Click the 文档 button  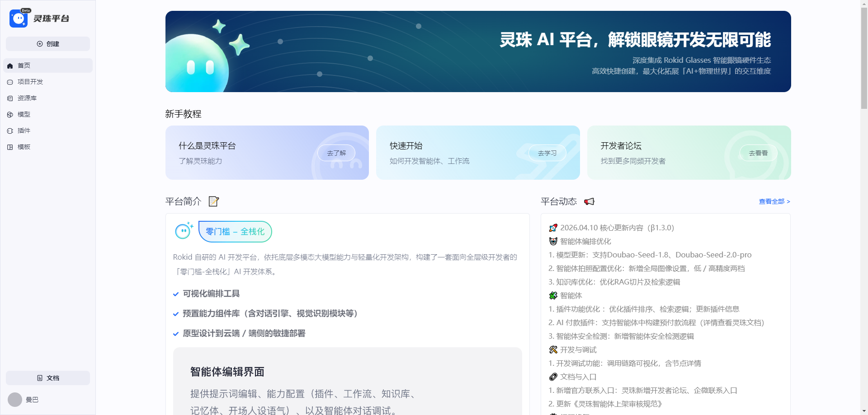point(48,378)
